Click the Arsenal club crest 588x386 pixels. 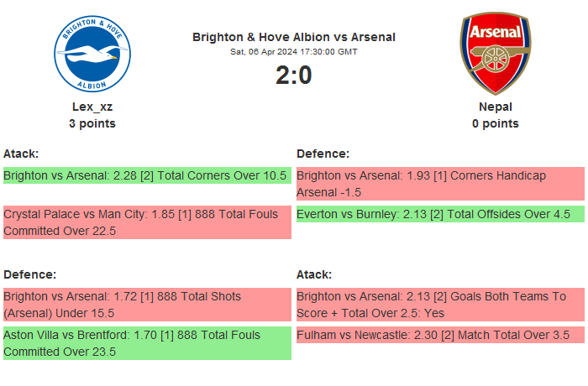496,53
